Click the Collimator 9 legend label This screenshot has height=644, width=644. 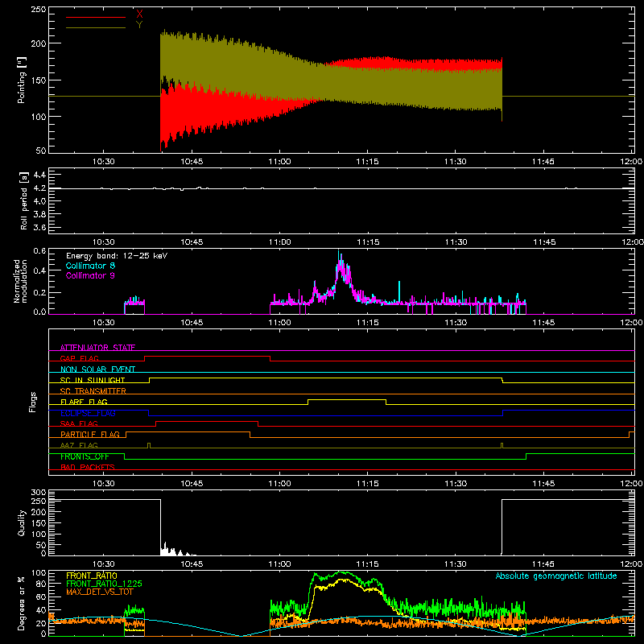pyautogui.click(x=90, y=275)
